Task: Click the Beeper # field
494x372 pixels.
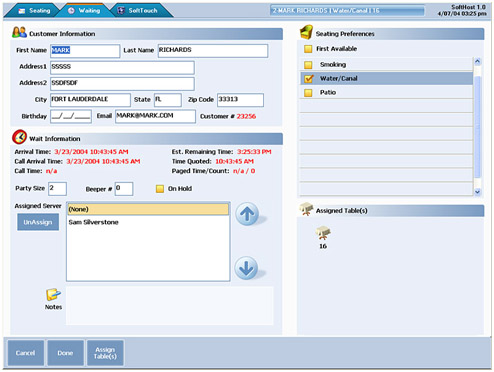Action: click(x=124, y=189)
